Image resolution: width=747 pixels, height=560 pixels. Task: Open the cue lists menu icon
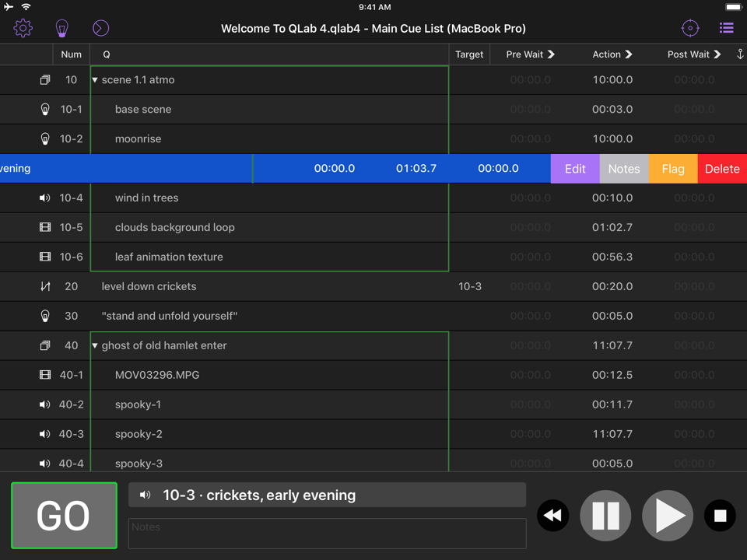727,28
